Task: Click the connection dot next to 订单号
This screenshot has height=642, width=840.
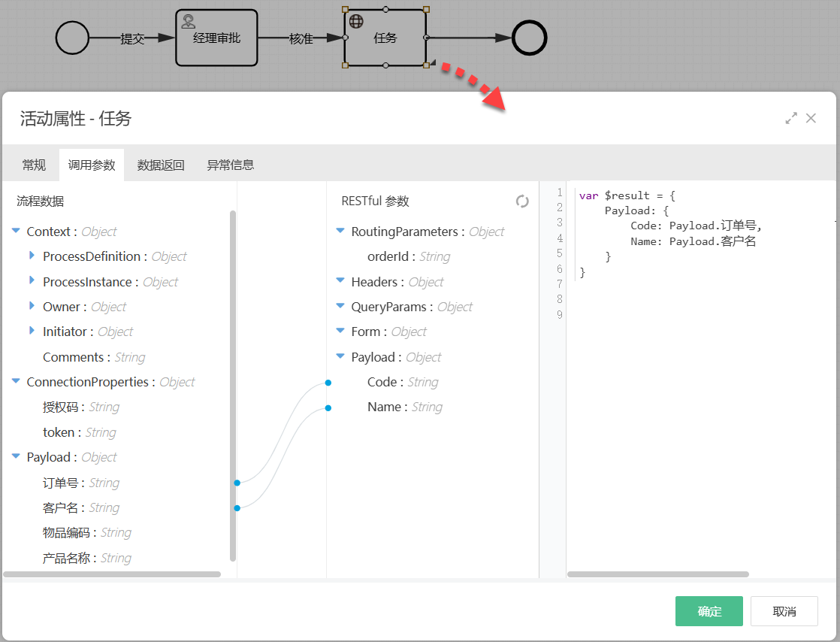Action: point(237,483)
